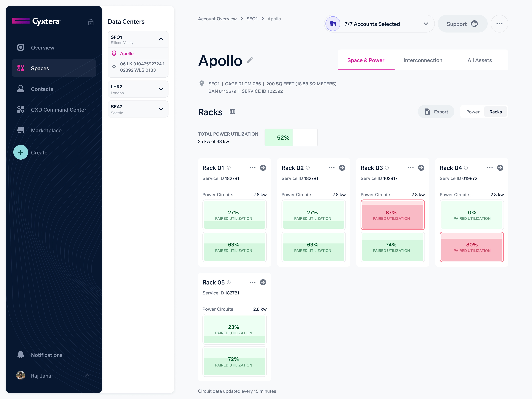Viewport: 532px width, 399px height.
Task: Show the Rack 03 info tooltip icon
Action: (387, 168)
